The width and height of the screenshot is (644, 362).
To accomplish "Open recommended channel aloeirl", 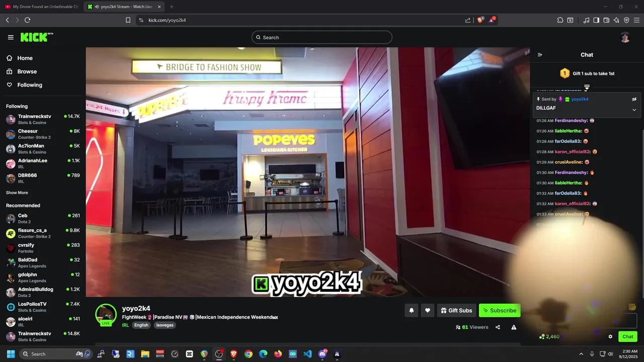I will (43, 322).
